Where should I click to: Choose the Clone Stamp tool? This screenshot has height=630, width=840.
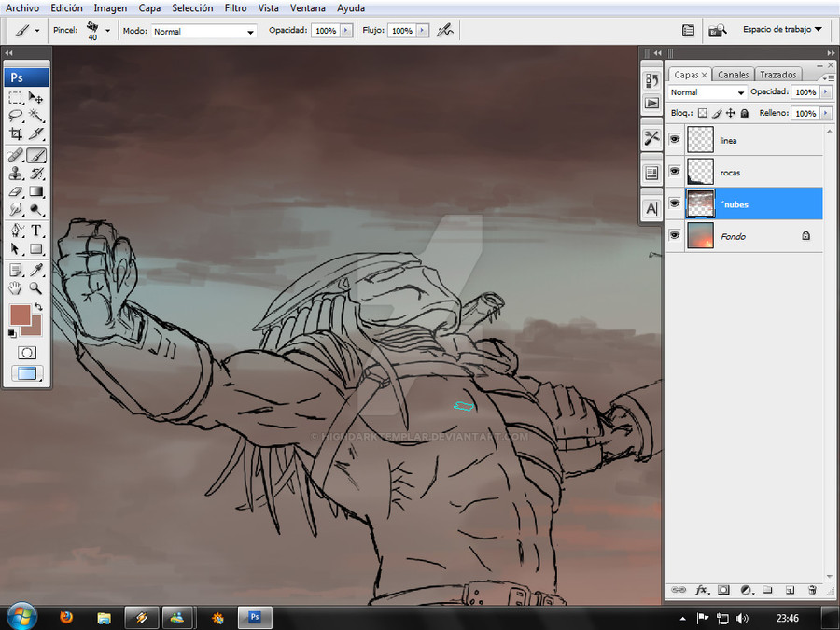point(16,174)
